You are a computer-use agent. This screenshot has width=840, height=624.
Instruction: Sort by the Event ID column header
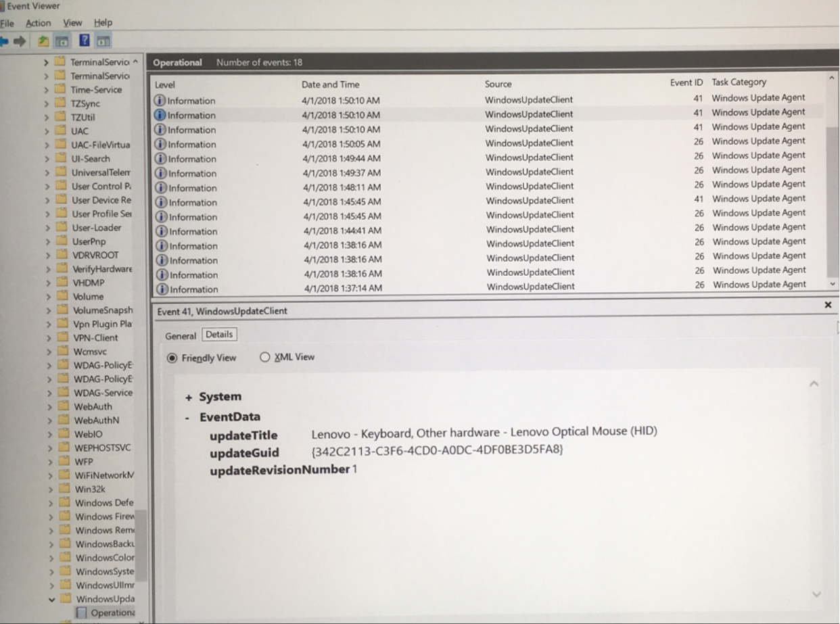click(x=686, y=82)
